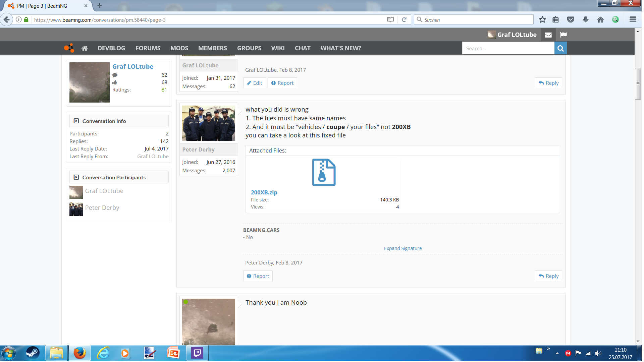Image resolution: width=644 pixels, height=362 pixels.
Task: Open Peter Derby in participants list
Action: tap(102, 208)
